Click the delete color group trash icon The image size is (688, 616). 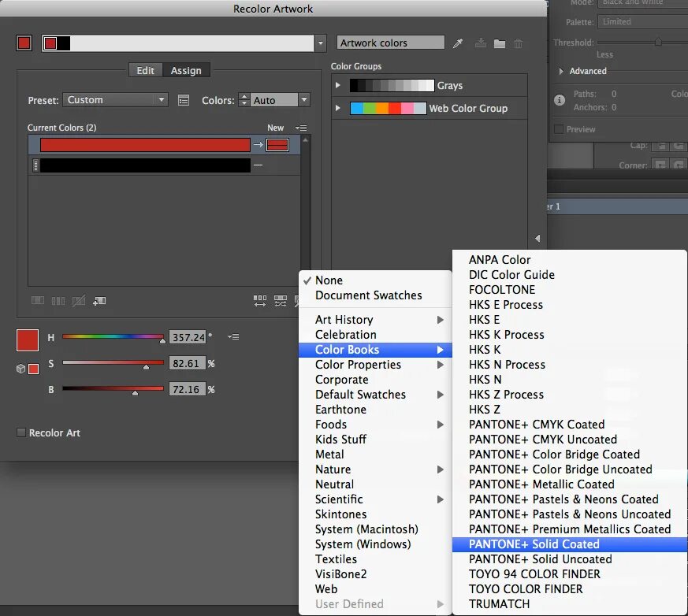[519, 43]
